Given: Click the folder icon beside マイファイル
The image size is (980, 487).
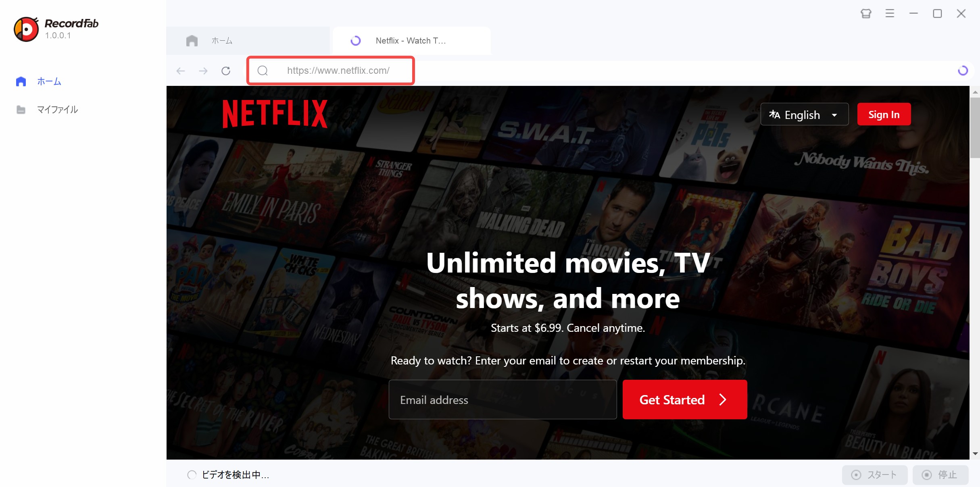Looking at the screenshot, I should [x=21, y=110].
